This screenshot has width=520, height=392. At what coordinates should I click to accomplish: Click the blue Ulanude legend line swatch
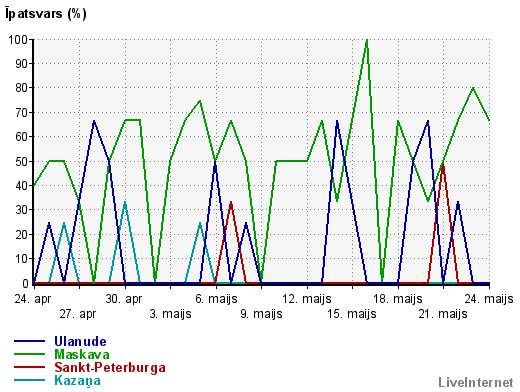tap(29, 341)
